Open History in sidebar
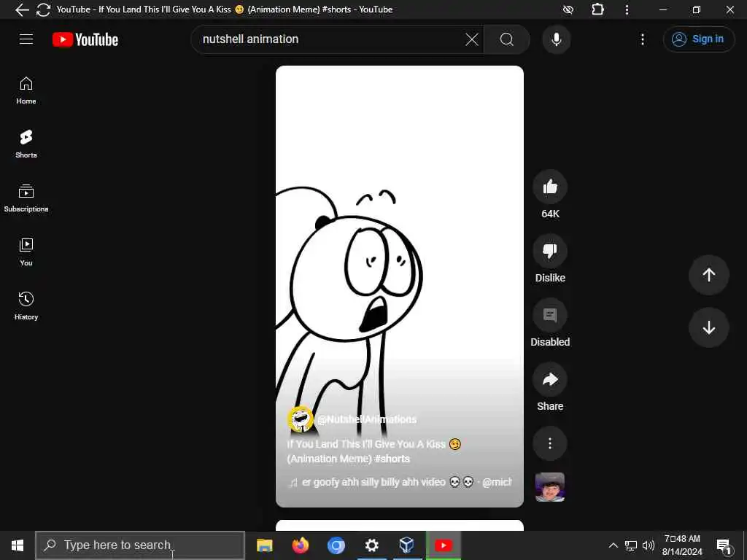Image resolution: width=747 pixels, height=560 pixels. pyautogui.click(x=26, y=306)
